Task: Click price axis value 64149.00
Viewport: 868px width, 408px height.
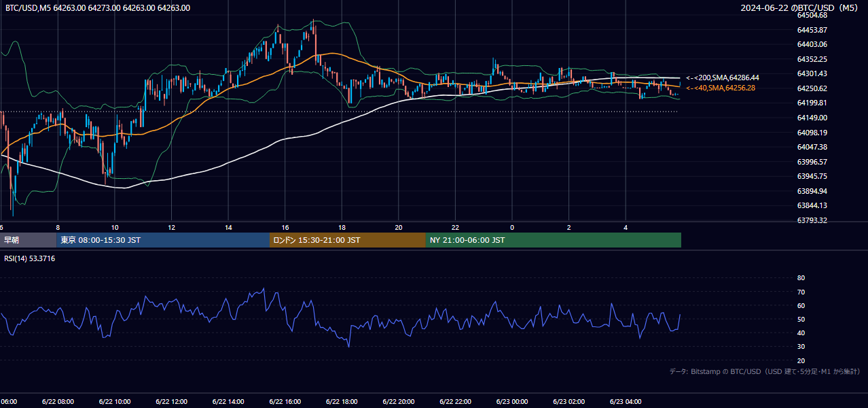Action: [x=812, y=118]
